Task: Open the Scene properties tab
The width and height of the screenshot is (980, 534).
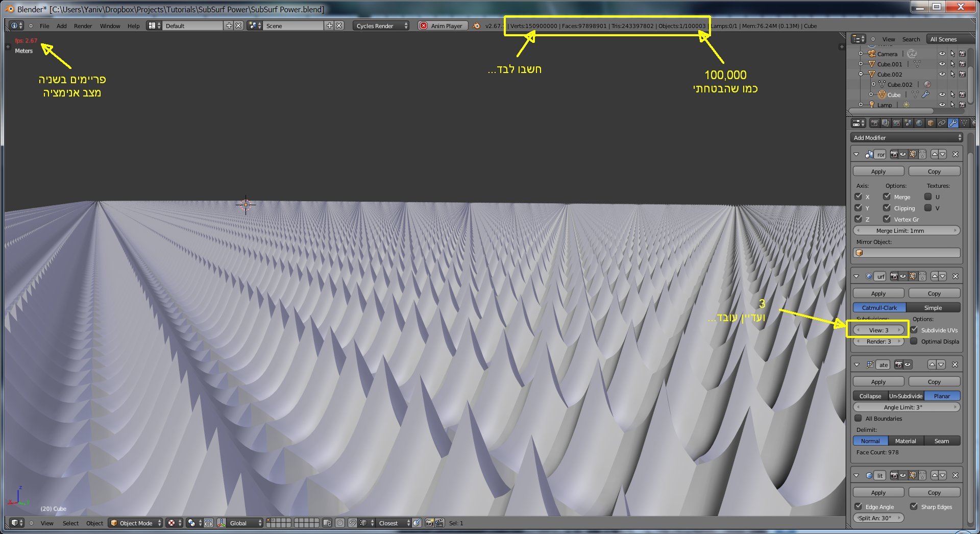Action: pyautogui.click(x=897, y=123)
